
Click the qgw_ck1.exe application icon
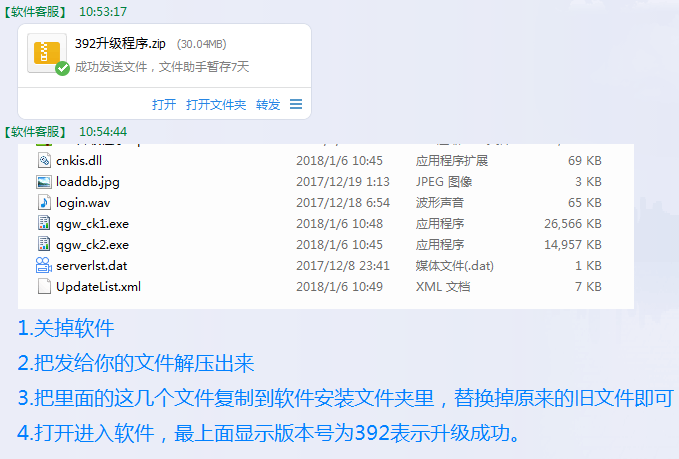43,223
